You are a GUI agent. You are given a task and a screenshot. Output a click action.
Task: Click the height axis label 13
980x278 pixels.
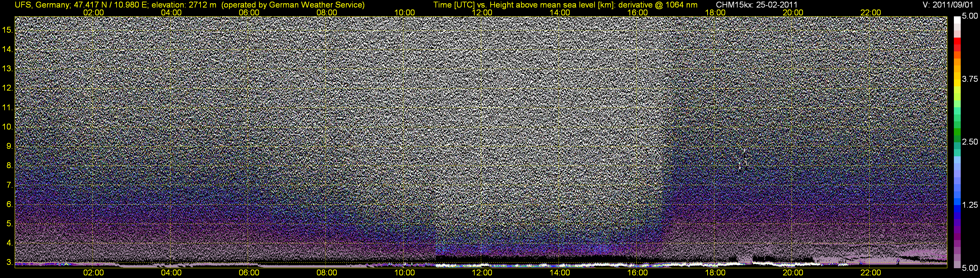click(x=8, y=69)
